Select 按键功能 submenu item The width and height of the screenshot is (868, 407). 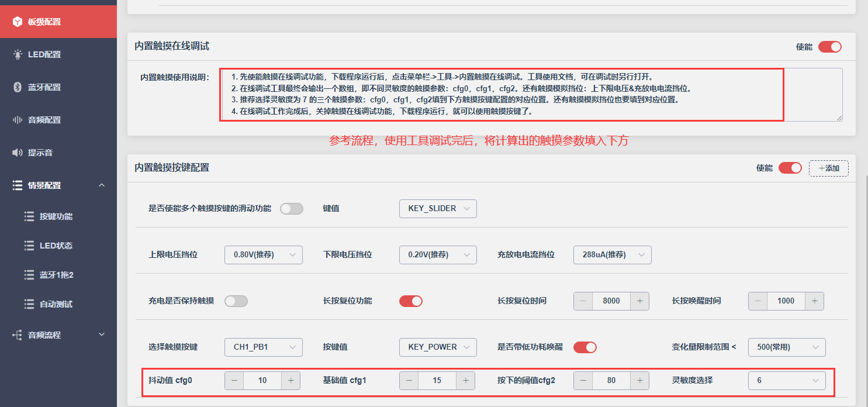click(58, 216)
